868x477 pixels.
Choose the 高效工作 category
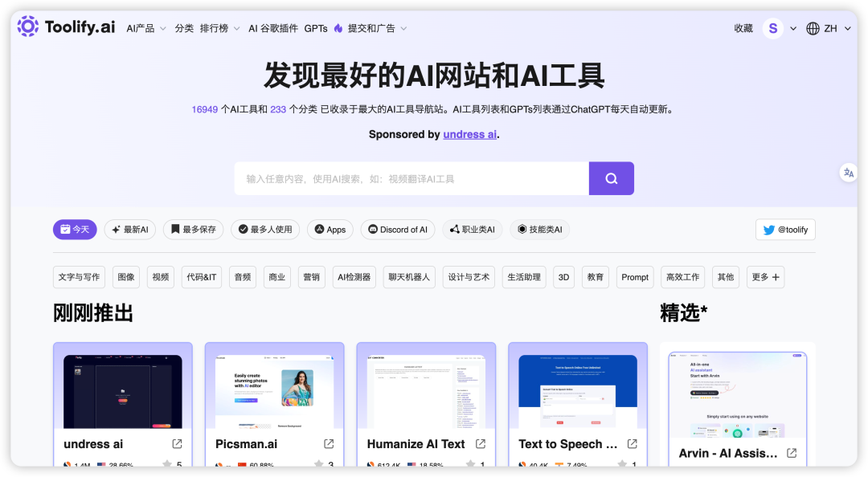pyautogui.click(x=682, y=277)
